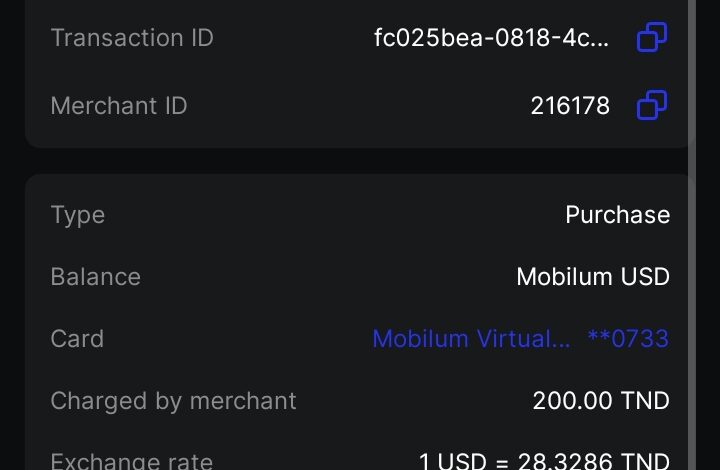
Task: Click the **0733 card number
Action: (x=628, y=339)
